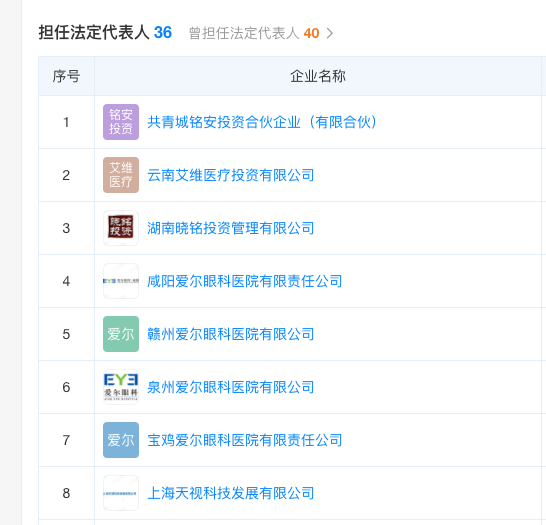Visit 咸阳爱尔眼科医院有限责任公司 link

245,281
